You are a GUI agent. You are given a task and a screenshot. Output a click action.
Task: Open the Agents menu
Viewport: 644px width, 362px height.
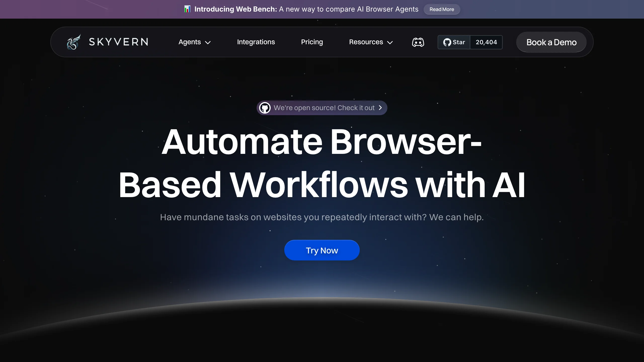(x=190, y=42)
